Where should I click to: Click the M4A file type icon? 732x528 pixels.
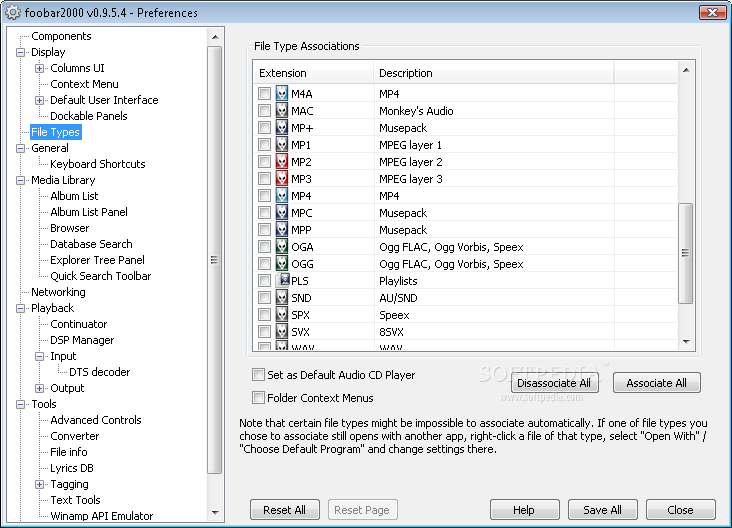[x=282, y=93]
